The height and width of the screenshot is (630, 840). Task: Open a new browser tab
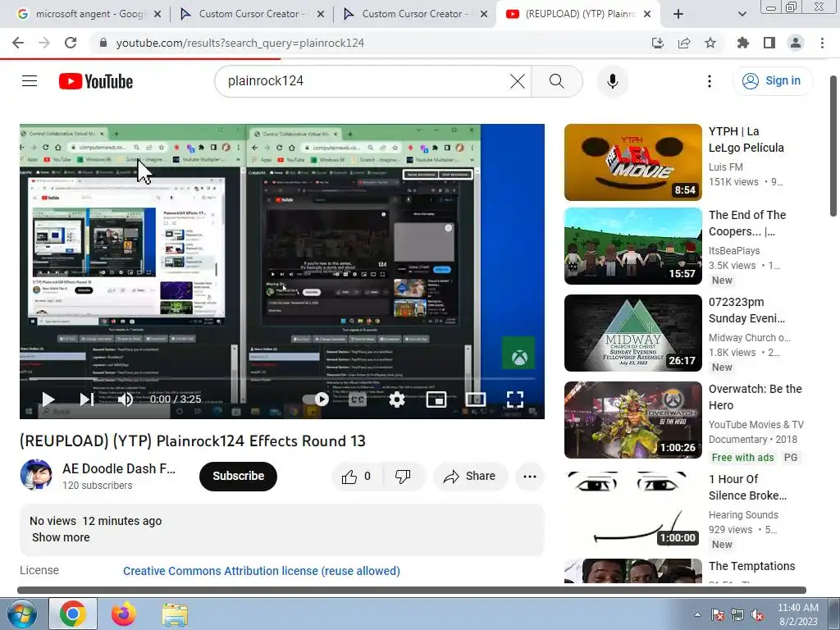coord(678,14)
